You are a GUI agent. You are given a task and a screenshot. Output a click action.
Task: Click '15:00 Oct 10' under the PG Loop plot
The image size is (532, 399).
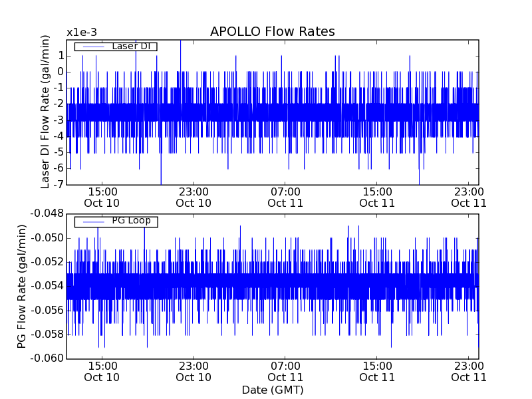click(102, 372)
